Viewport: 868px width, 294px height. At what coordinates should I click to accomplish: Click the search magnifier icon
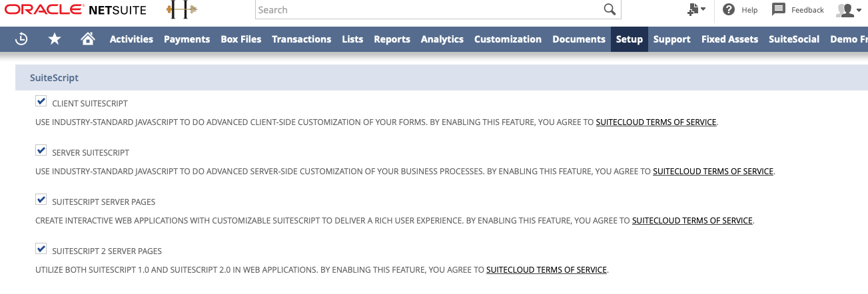point(609,10)
